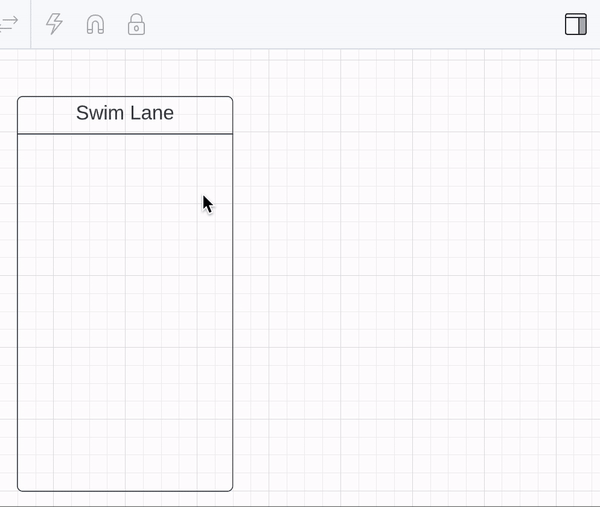Click the canvas grid above the swim lane
The width and height of the screenshot is (600, 507).
coord(125,72)
